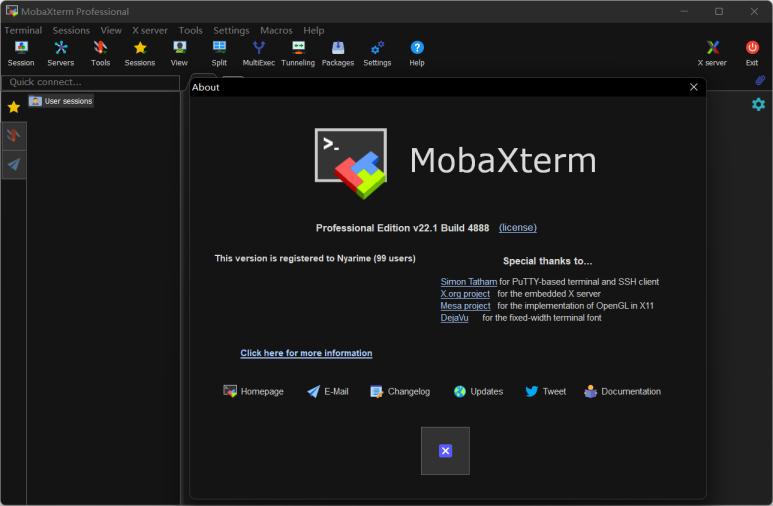Open the Tunneling toolbar icon

298,53
